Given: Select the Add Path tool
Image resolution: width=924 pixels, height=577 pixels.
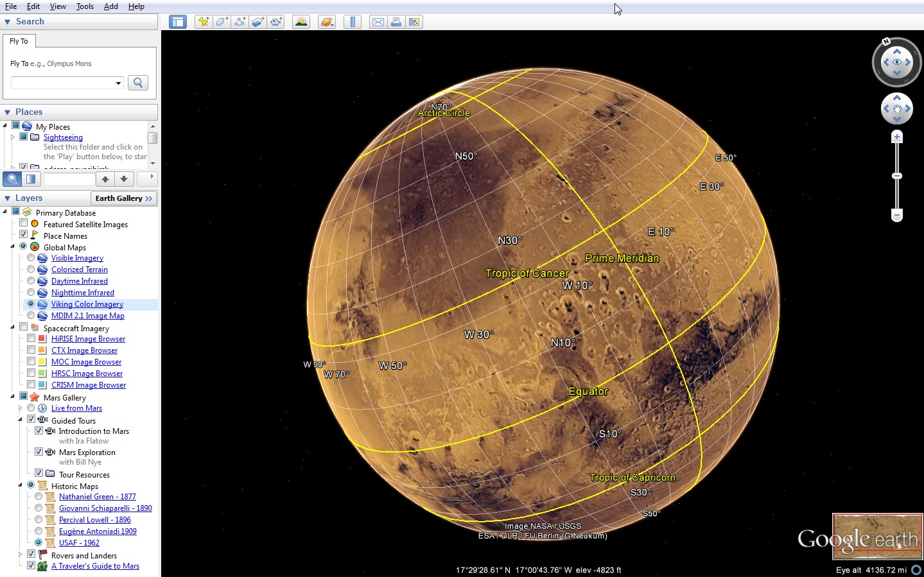Looking at the screenshot, I should coord(240,21).
